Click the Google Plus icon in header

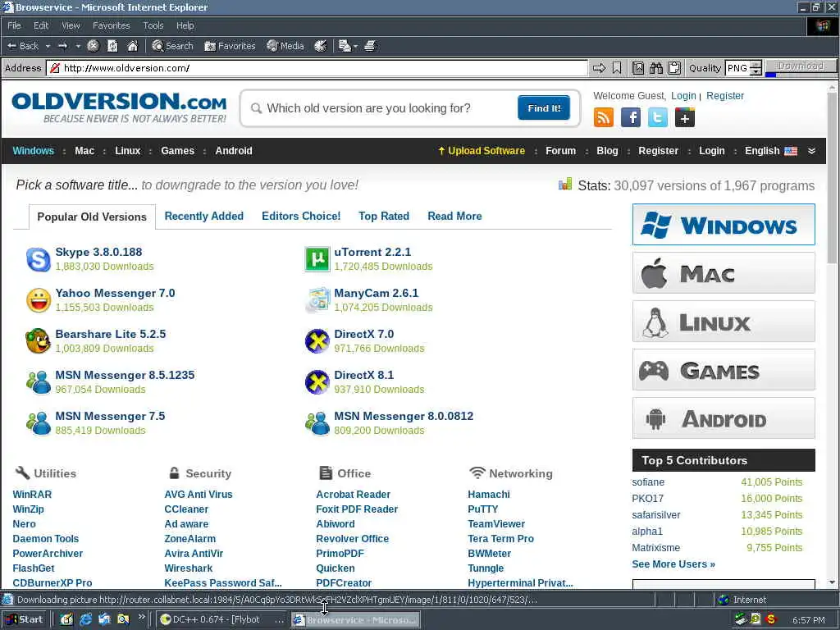(685, 117)
